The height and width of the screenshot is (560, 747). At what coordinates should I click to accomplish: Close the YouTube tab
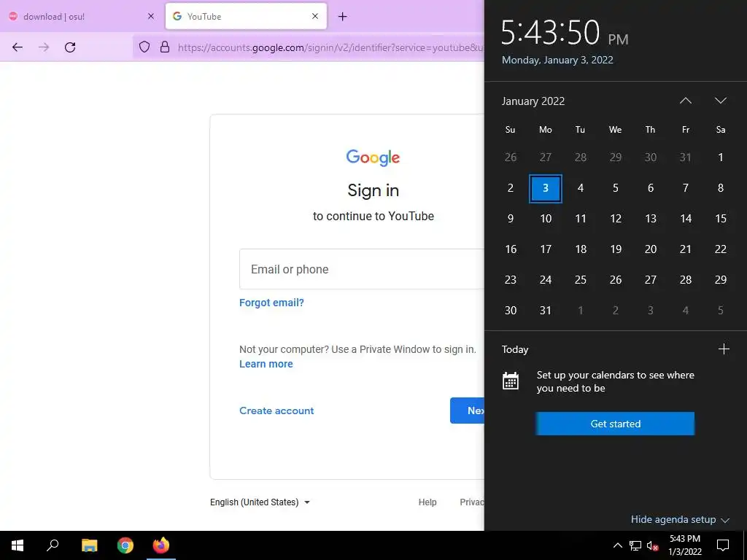(x=315, y=16)
